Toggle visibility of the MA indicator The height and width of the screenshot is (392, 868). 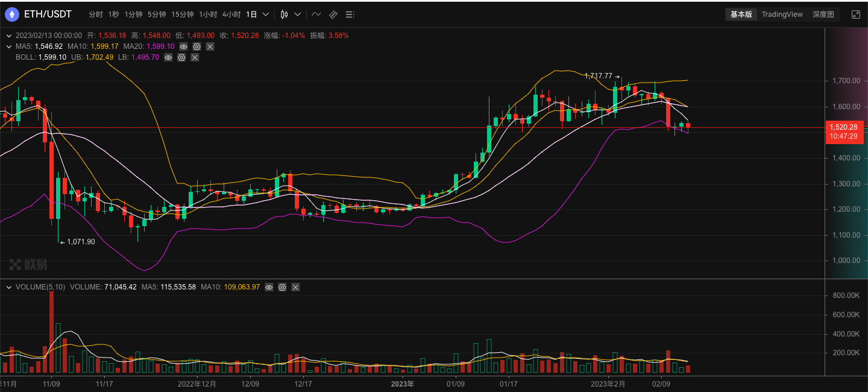point(183,46)
